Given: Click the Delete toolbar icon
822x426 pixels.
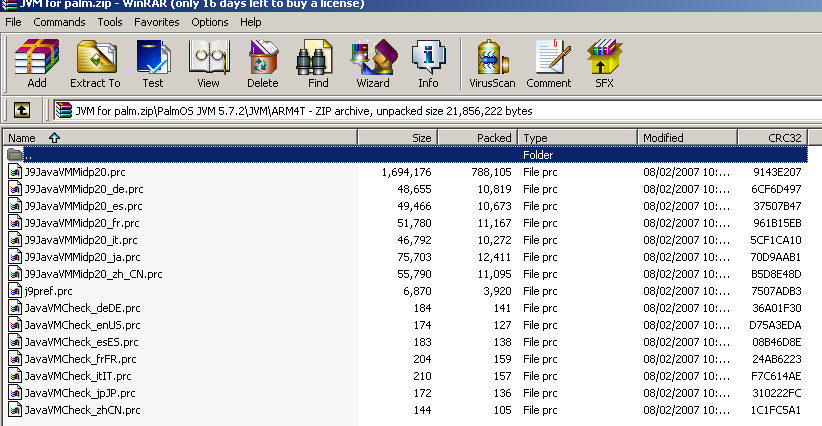Looking at the screenshot, I should (x=263, y=63).
